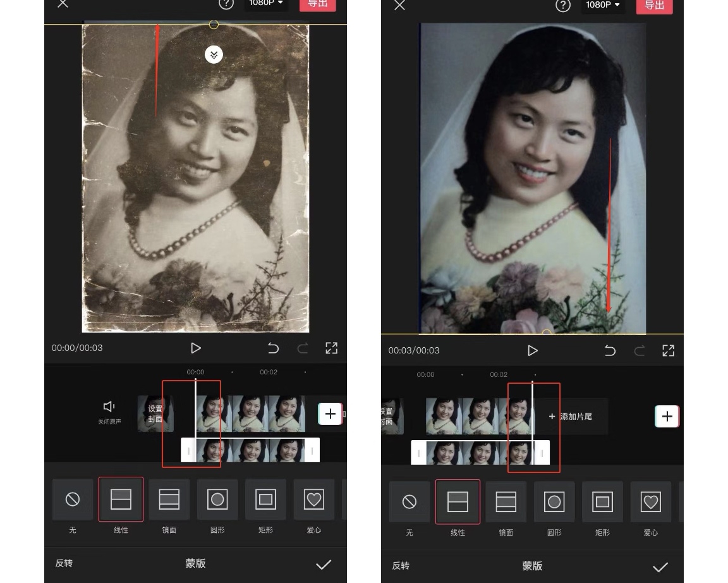The image size is (728, 583).
Task: Select the circle (圆形) mask in the left screen
Action: [217, 500]
